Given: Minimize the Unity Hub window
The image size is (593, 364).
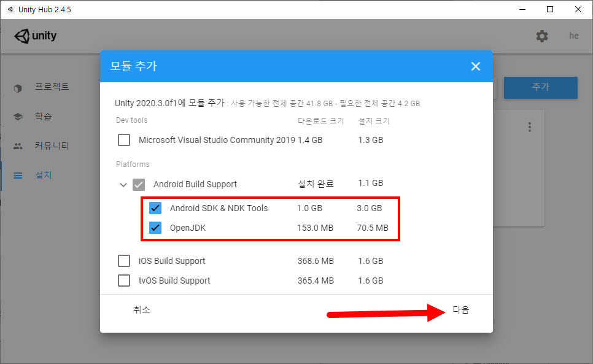Looking at the screenshot, I should click(522, 9).
